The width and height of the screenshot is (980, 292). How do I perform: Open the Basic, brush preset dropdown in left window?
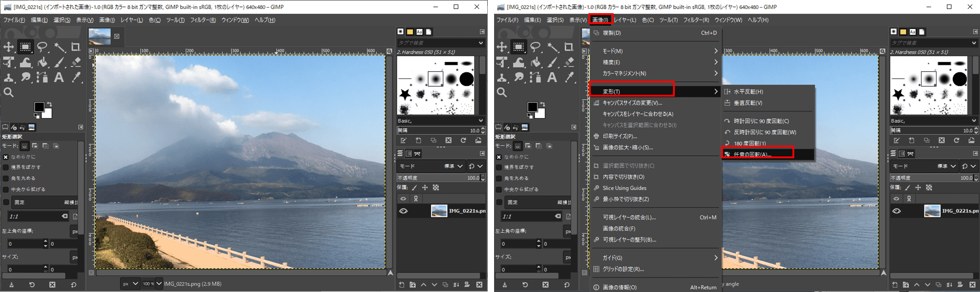[441, 121]
